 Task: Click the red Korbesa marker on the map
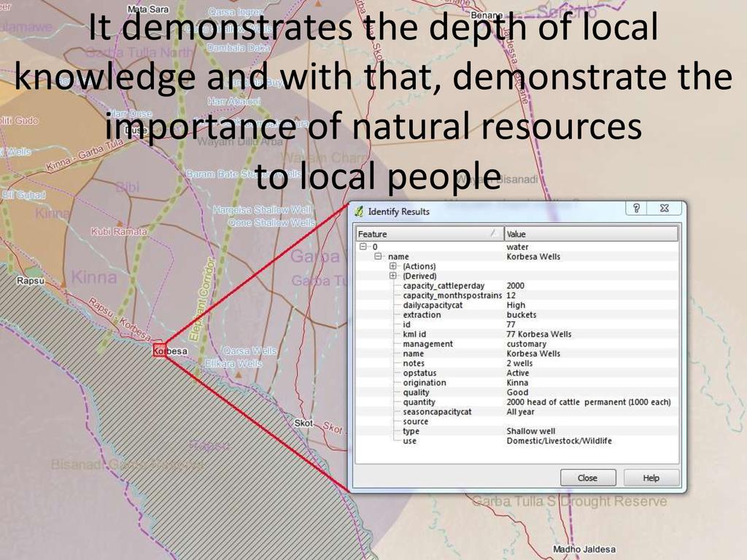click(160, 351)
